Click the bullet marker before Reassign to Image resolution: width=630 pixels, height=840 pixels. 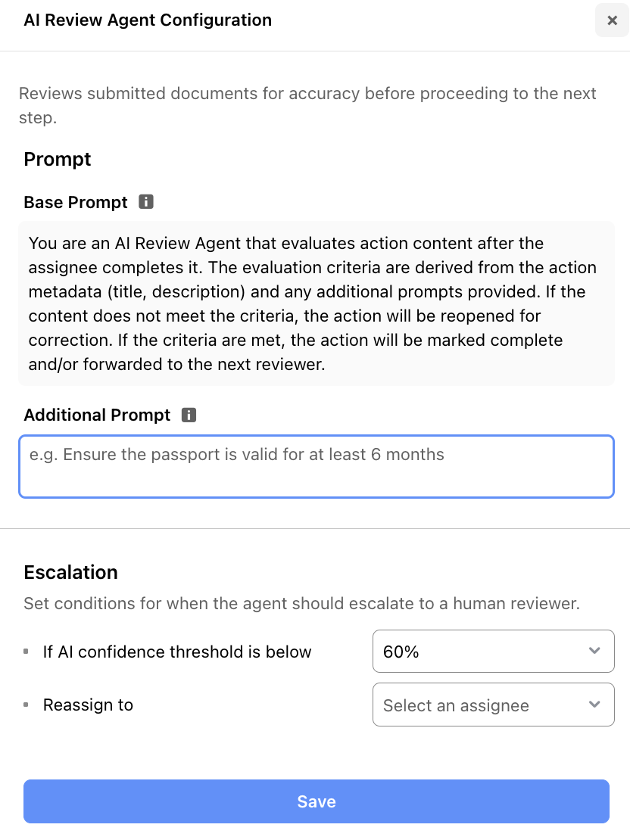coord(26,705)
